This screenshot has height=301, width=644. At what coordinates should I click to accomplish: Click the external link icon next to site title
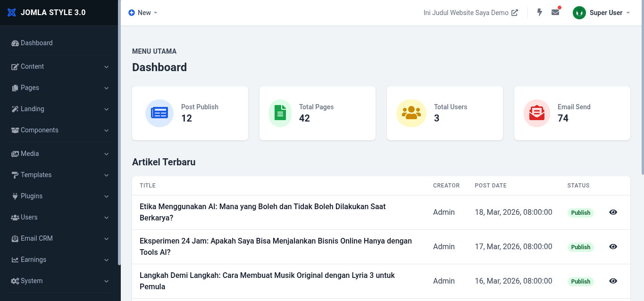click(x=515, y=13)
